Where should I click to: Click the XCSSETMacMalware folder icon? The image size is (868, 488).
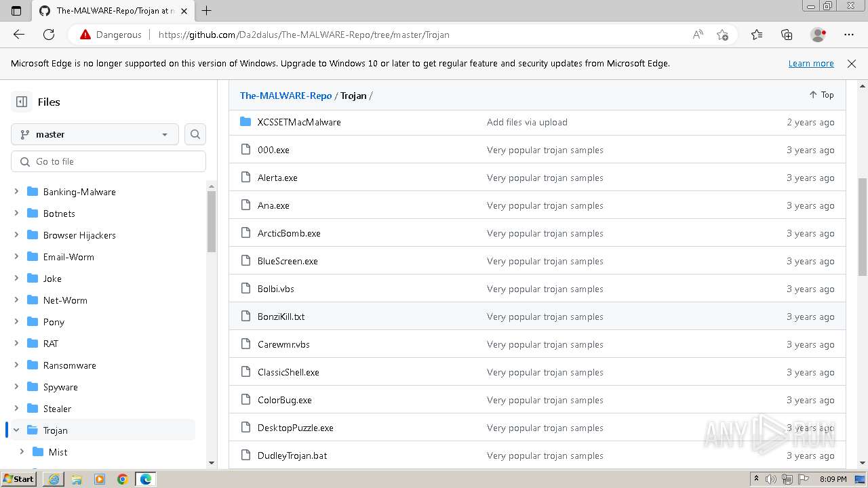click(x=245, y=122)
